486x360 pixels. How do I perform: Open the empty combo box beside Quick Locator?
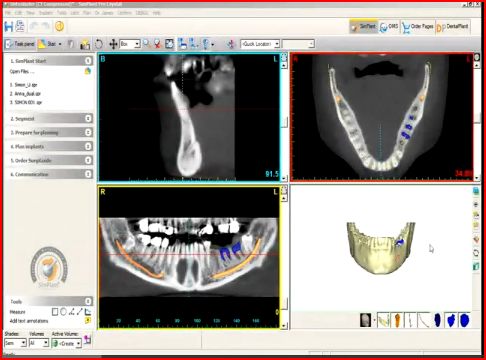click(x=298, y=44)
